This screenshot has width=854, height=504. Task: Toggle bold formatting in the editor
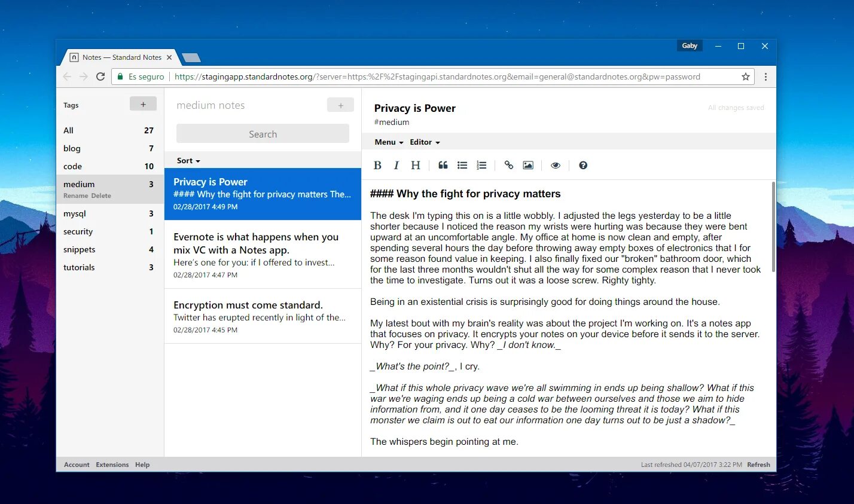[x=377, y=165]
